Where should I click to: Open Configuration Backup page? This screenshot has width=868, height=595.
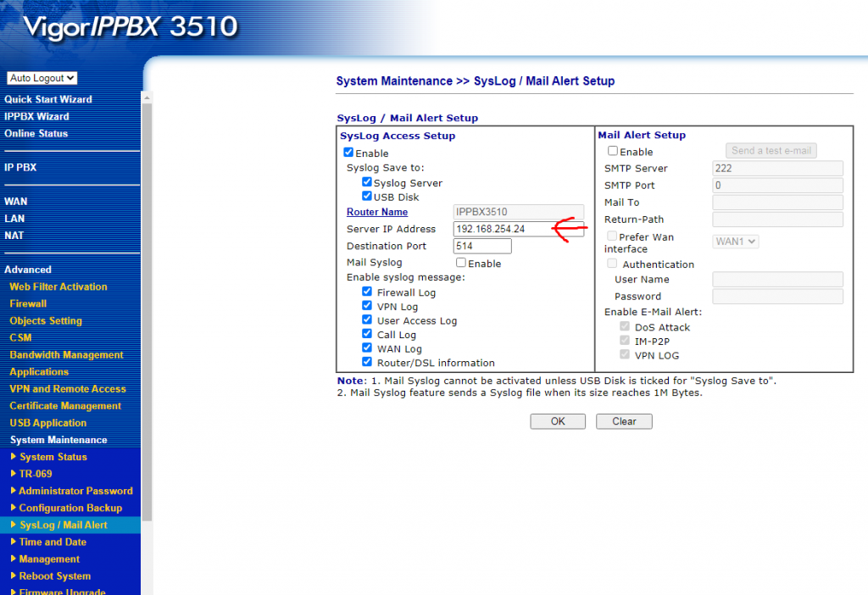(70, 508)
